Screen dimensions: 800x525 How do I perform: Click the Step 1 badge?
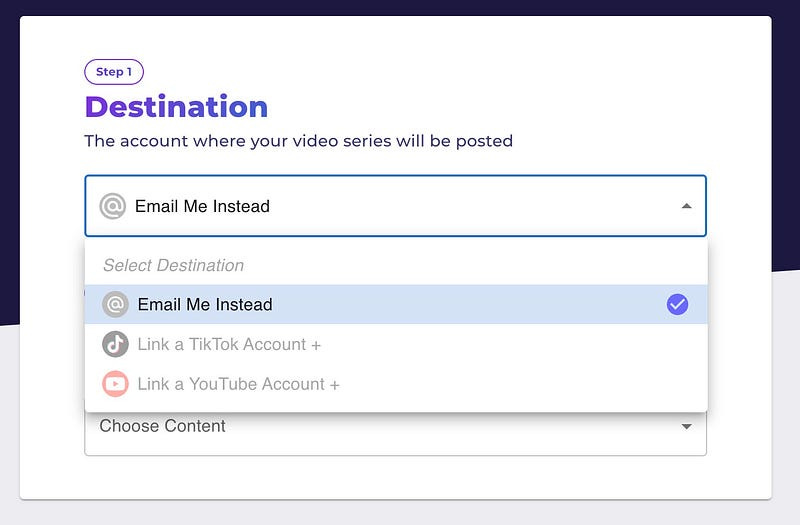[x=114, y=72]
